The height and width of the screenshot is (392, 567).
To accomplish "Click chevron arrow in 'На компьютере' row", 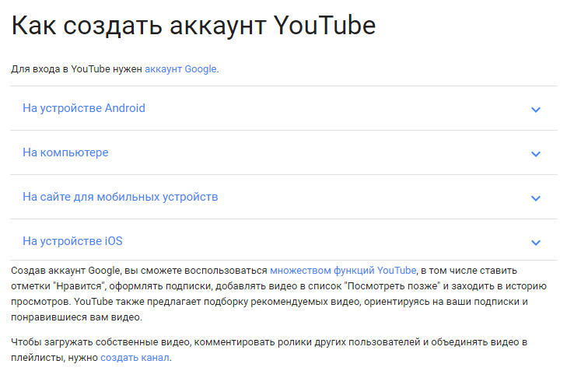I will coord(536,154).
